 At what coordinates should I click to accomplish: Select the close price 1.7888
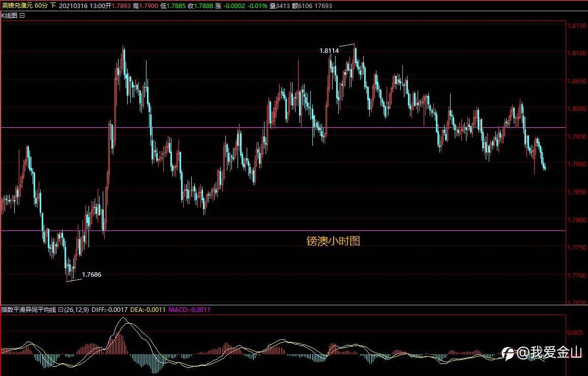coord(203,6)
